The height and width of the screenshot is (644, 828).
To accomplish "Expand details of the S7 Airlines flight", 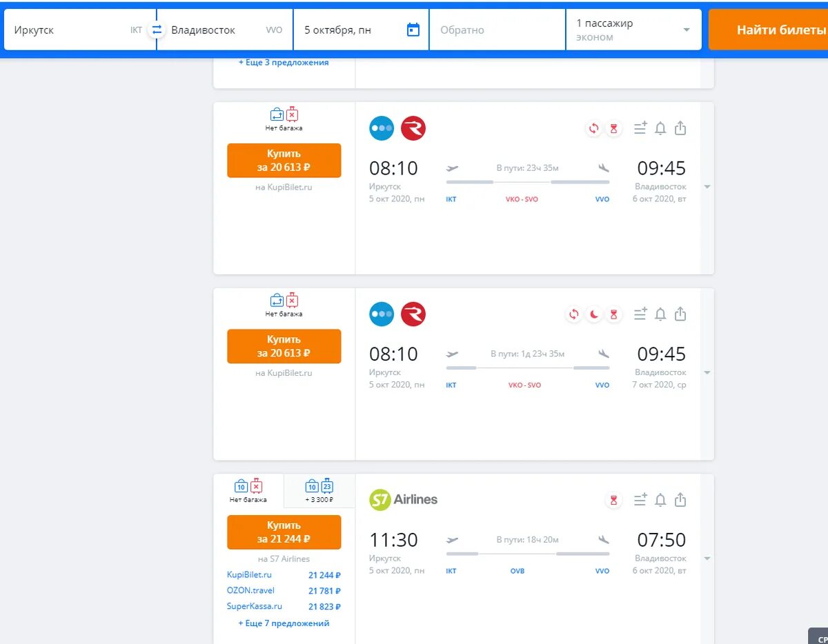I will (707, 559).
